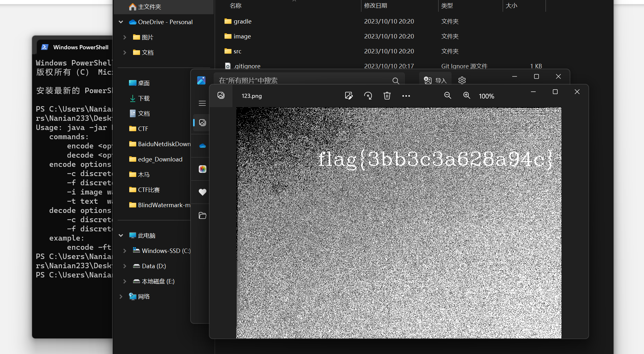Zoom in using the magnifier plus icon
Screen dimensions: 644x354
point(466,96)
